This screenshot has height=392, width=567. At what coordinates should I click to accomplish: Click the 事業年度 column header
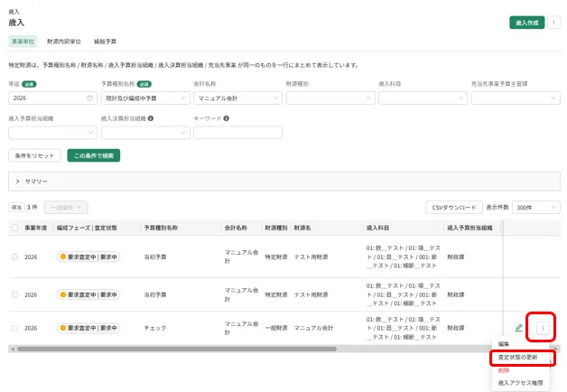click(x=36, y=228)
